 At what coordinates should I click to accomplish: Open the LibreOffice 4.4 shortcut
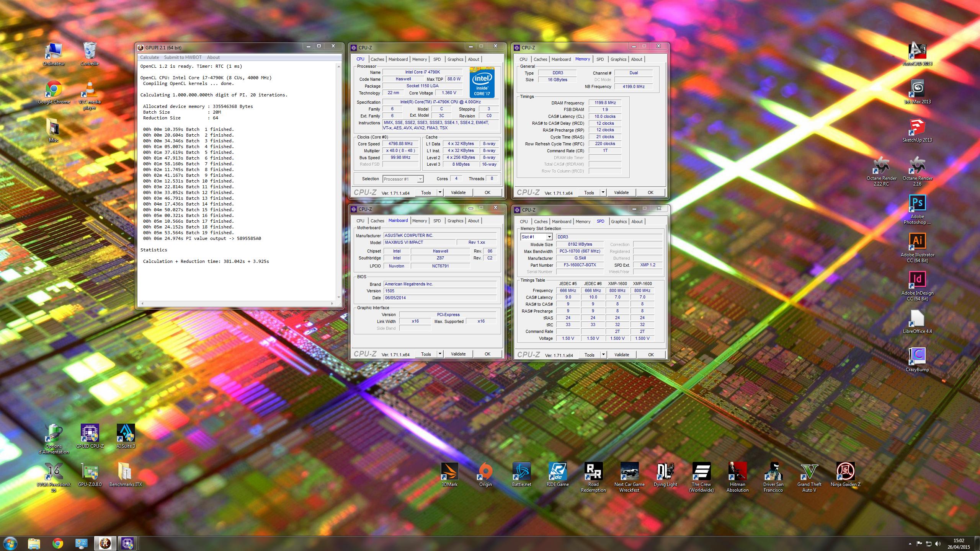(x=917, y=321)
